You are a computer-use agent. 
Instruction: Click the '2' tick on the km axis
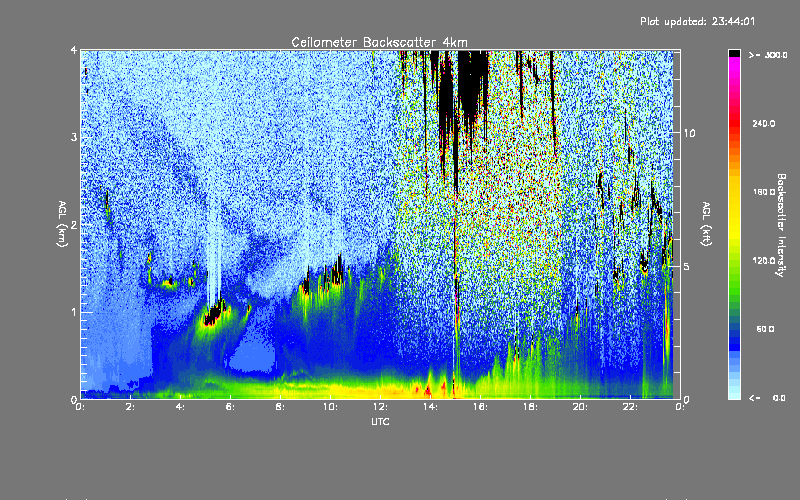click(74, 224)
